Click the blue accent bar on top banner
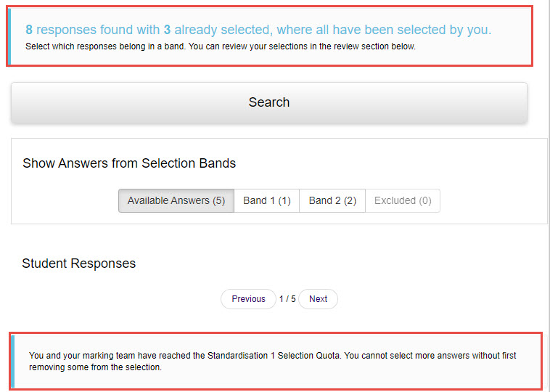This screenshot has width=550, height=392. click(9, 36)
